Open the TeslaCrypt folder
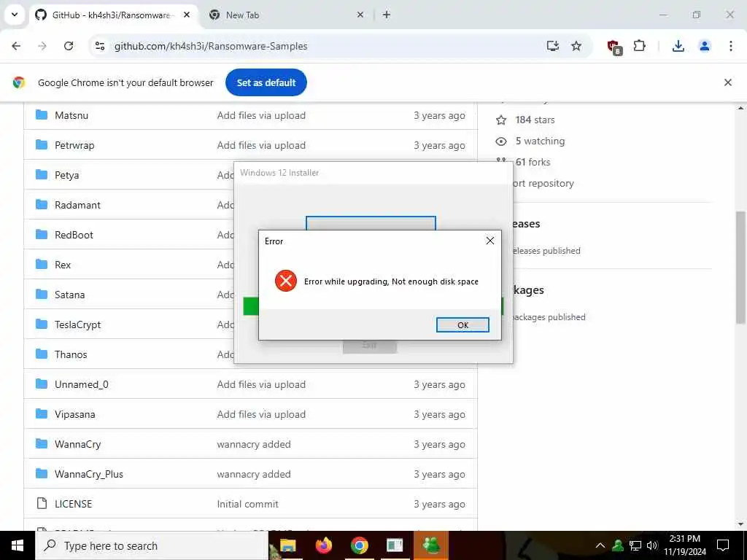Screen dimensions: 747x560 [x=77, y=324]
